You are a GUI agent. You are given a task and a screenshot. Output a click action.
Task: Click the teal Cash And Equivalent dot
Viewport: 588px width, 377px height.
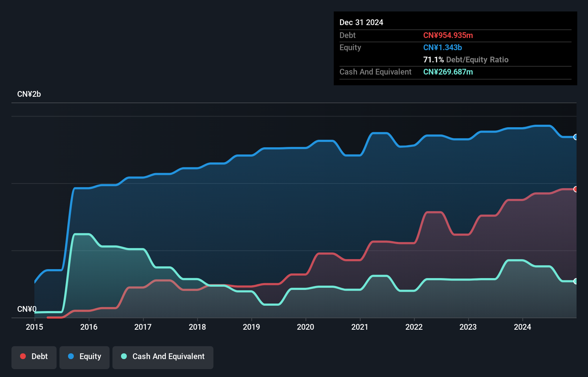coord(124,356)
